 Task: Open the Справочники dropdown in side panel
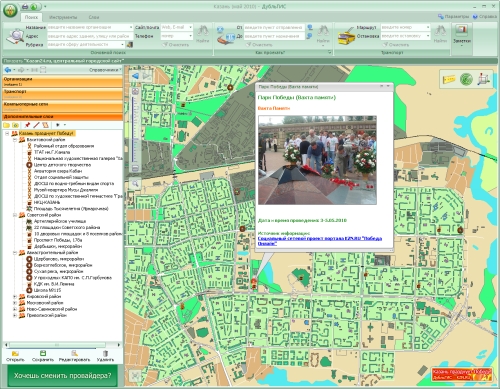[x=105, y=70]
